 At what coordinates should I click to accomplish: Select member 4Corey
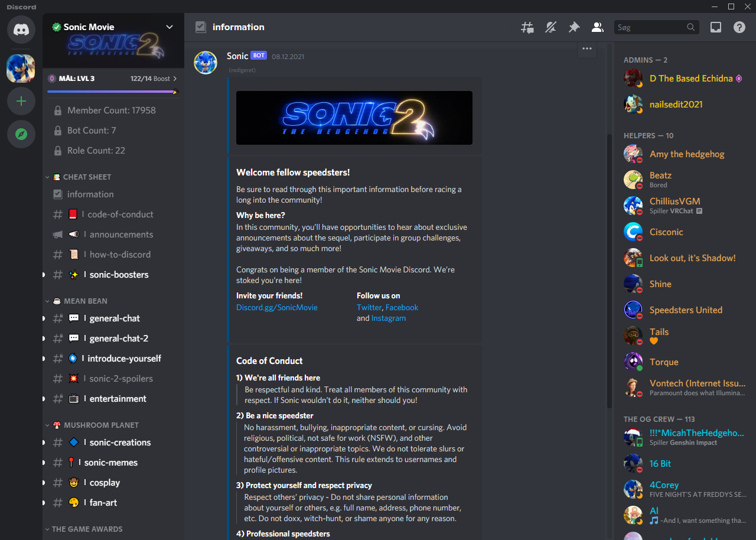[685, 489]
